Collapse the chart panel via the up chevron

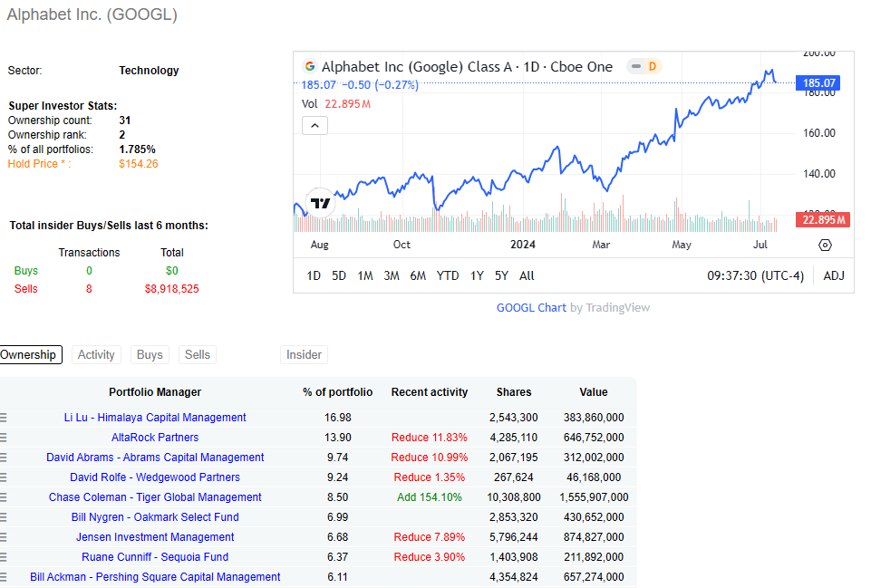coord(315,125)
